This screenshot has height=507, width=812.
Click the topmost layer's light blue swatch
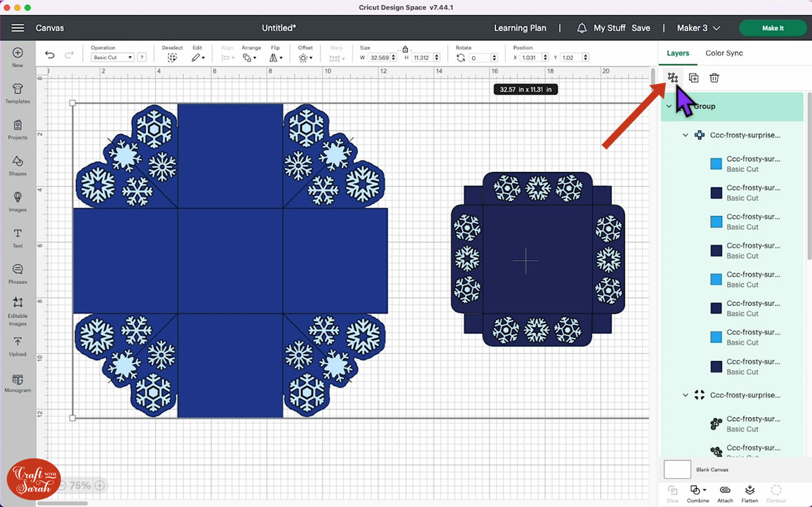[716, 164]
